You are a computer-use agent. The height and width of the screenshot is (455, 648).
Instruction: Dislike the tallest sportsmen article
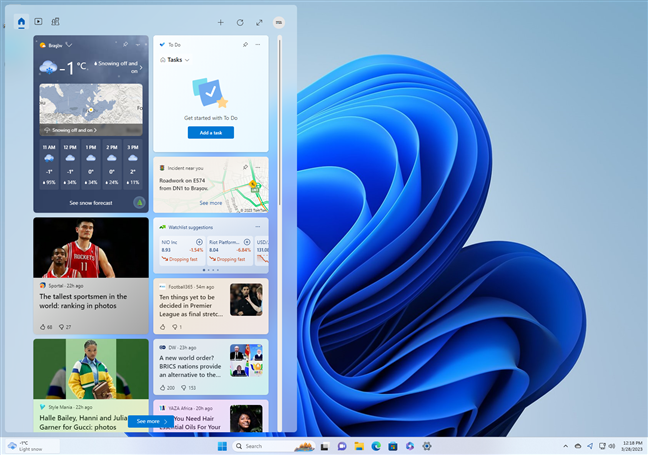click(x=62, y=327)
